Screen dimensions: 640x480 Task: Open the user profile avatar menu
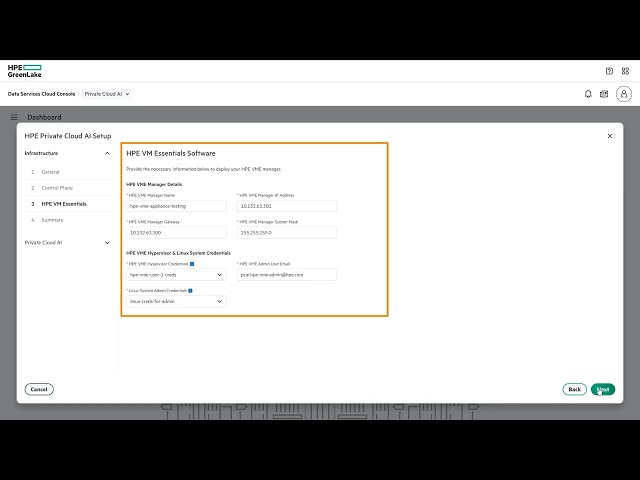(624, 94)
